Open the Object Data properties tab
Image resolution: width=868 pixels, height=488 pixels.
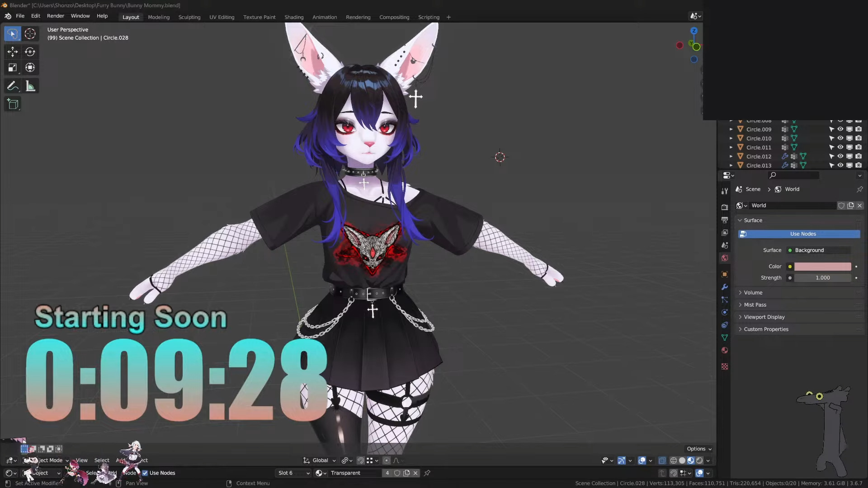tap(725, 338)
